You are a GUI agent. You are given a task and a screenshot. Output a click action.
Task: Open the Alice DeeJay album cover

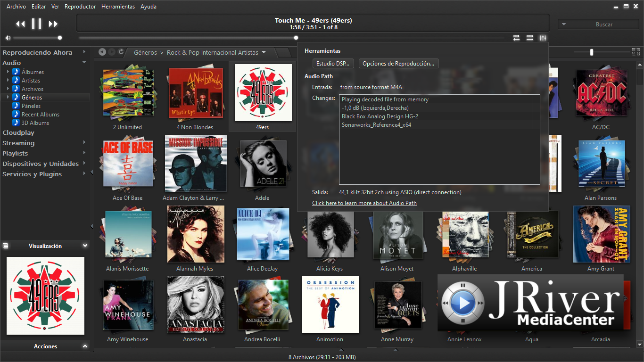point(263,234)
